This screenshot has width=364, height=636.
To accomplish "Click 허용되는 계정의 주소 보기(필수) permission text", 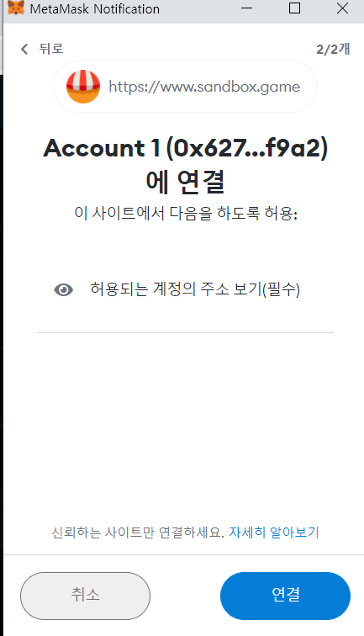I will [x=195, y=289].
